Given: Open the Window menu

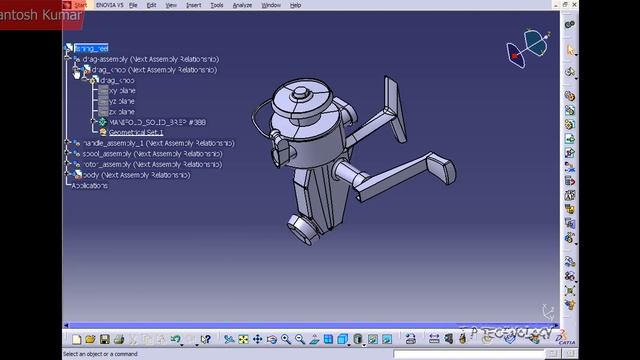Looking at the screenshot, I should tap(271, 5).
